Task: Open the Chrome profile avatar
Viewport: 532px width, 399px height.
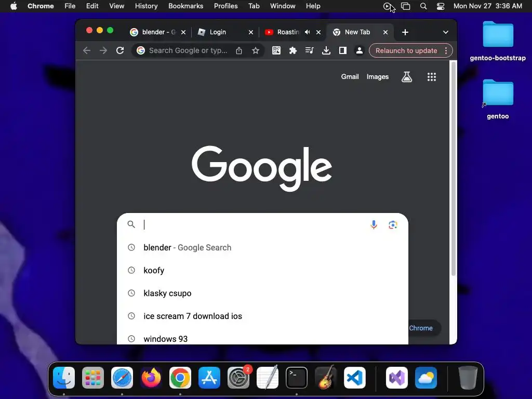Action: (x=360, y=50)
